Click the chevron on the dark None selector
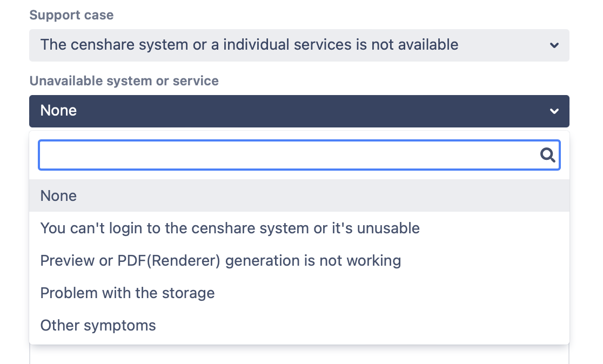This screenshot has width=603, height=364. [554, 111]
